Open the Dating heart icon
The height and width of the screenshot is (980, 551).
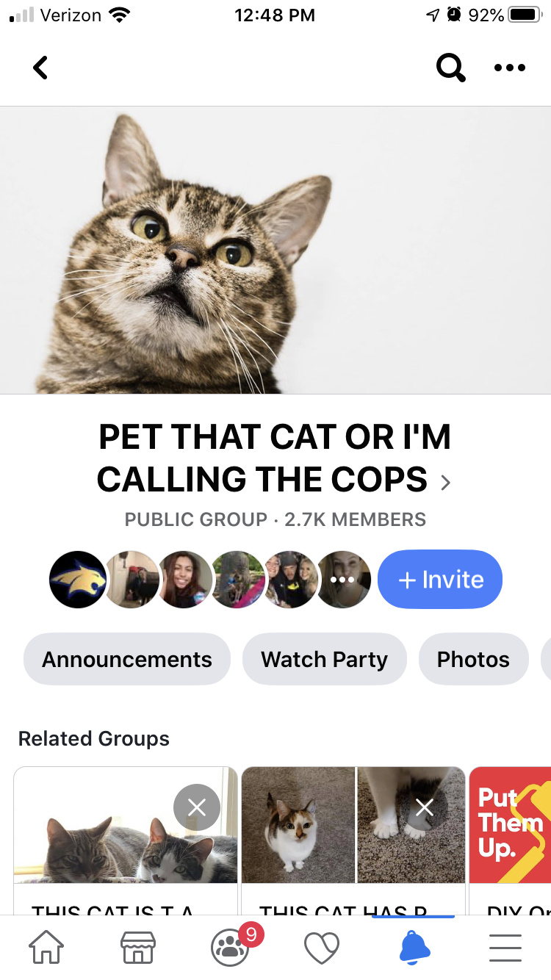pyautogui.click(x=322, y=948)
